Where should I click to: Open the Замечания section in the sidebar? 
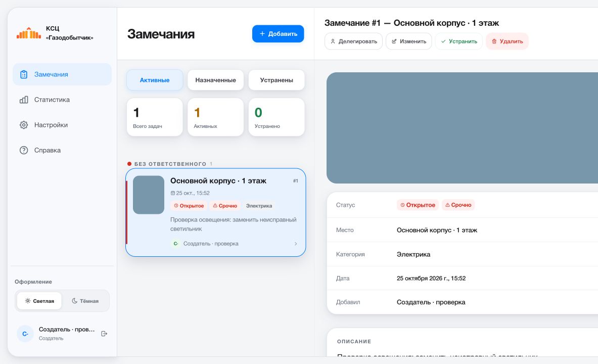62,74
